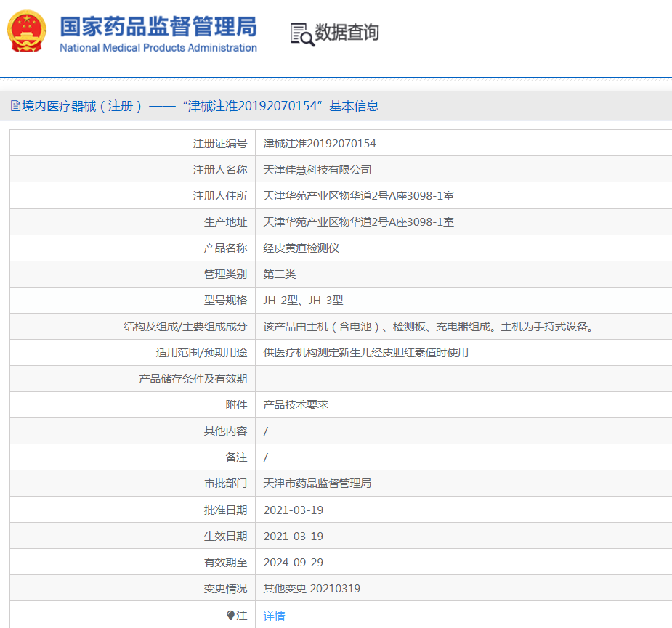Click the structure description 该产品由主机 text
672x628 pixels.
430,327
